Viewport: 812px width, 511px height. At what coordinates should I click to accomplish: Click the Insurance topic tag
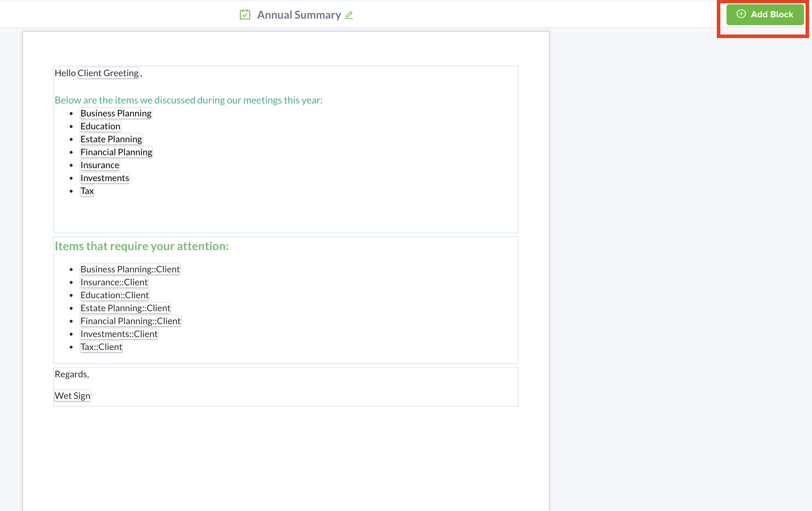coord(100,165)
